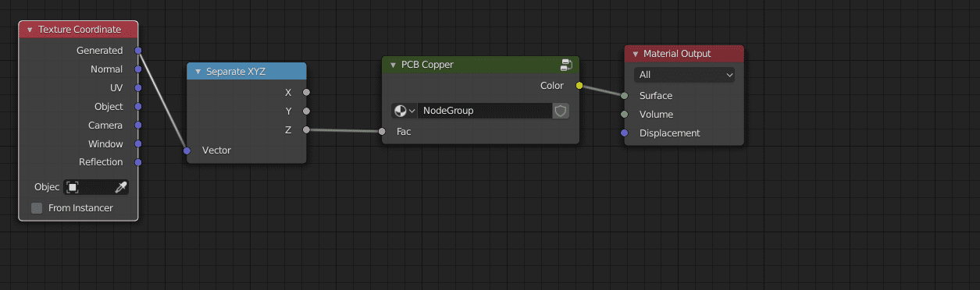The width and height of the screenshot is (980, 290).
Task: Click the Normal output socket
Action: point(138,69)
